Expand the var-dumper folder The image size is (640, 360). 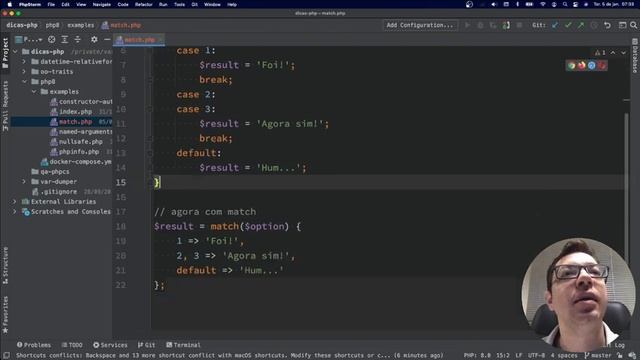24,182
